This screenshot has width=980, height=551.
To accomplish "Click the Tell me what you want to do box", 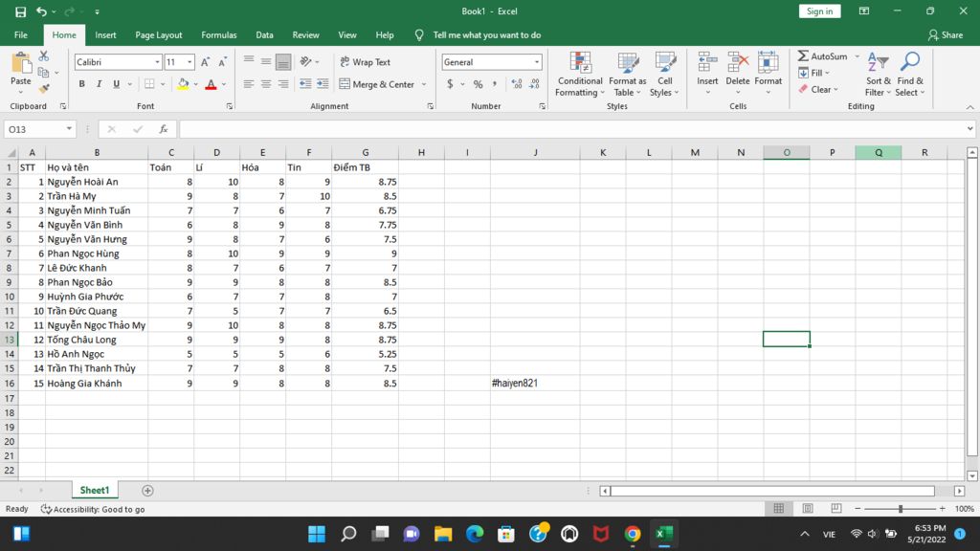I will coord(487,35).
